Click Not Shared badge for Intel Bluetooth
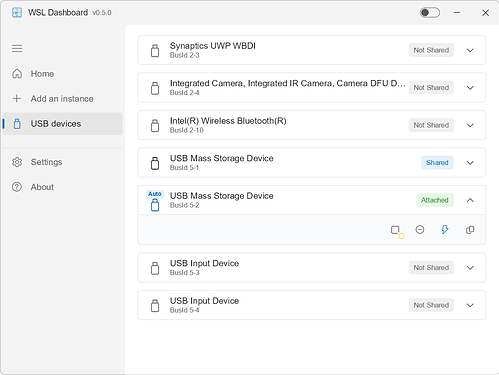 point(431,125)
